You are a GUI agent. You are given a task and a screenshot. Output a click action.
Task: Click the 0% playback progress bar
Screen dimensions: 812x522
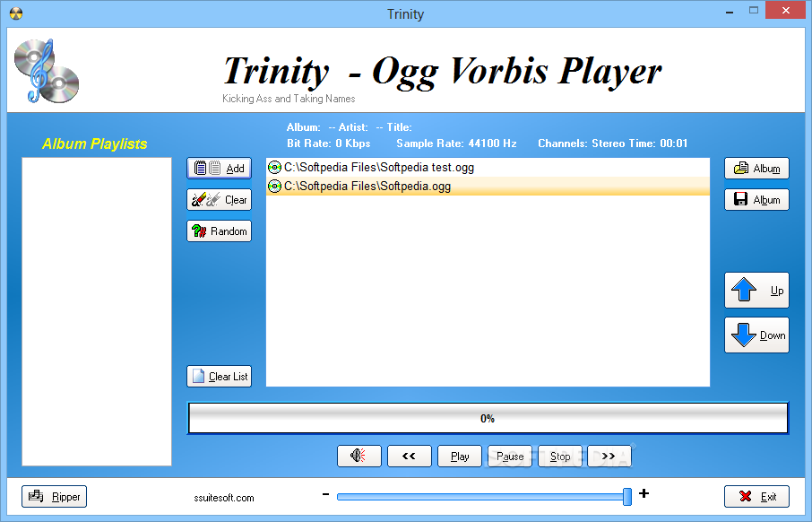[488, 418]
